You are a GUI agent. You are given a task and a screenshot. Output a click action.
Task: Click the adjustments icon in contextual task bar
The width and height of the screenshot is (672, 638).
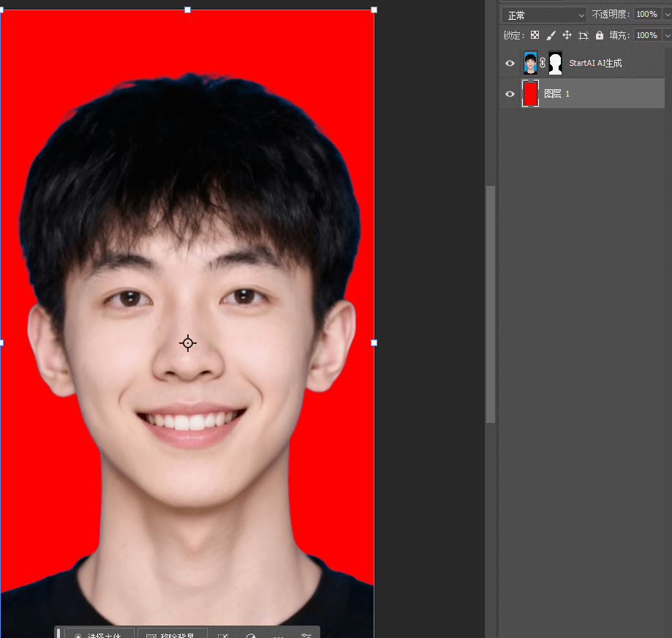pyautogui.click(x=251, y=634)
